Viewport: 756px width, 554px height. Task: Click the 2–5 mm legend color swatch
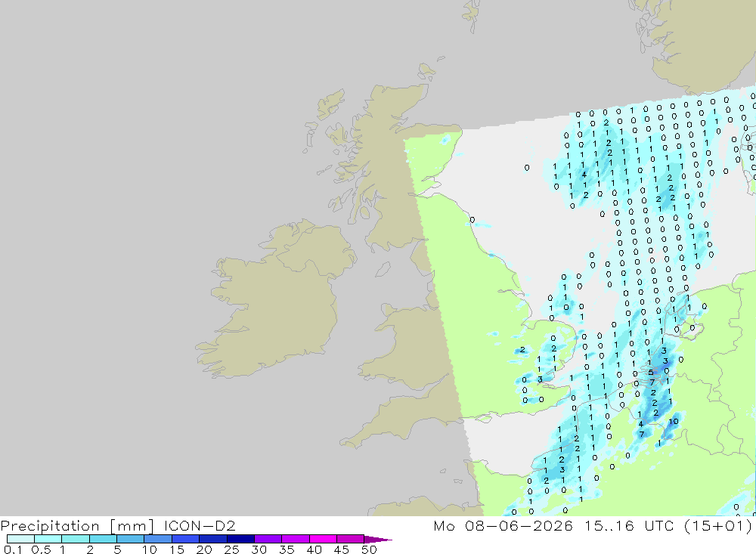coord(103,539)
